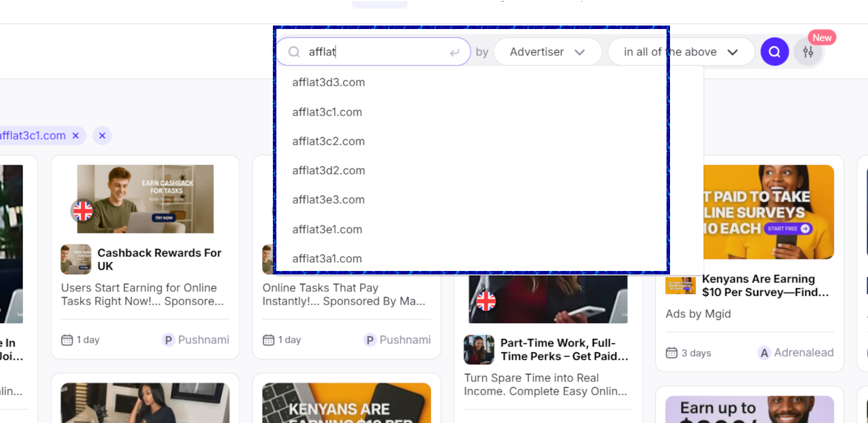
Task: Click the paid surveys yellow ad image
Action: [x=769, y=212]
